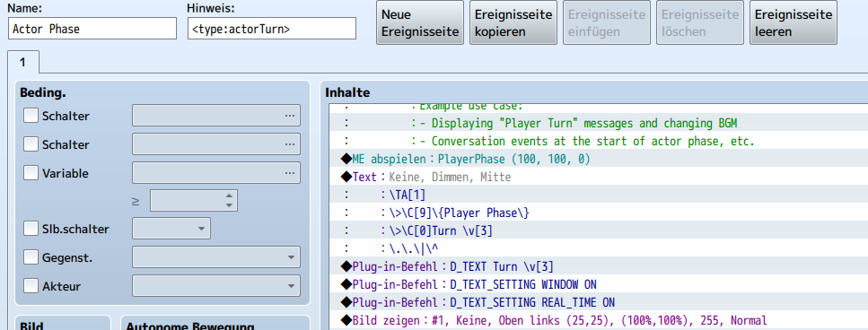Enable the Variable condition checkbox

(31, 174)
